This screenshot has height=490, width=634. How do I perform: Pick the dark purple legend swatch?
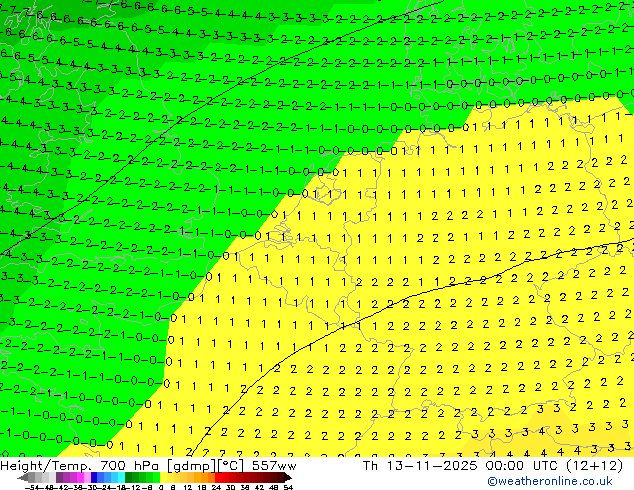(59, 478)
